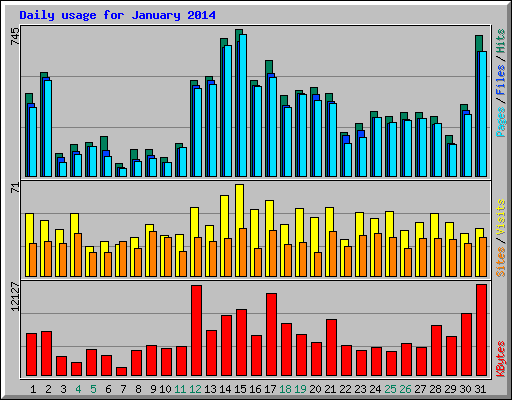Click the 71 axis maximum label
Viewport: 512px width, 400px height.
[x=15, y=187]
